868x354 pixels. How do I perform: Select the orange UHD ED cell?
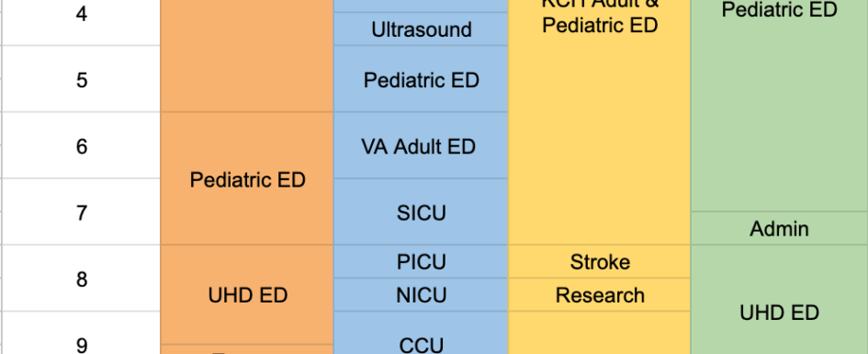(x=247, y=295)
